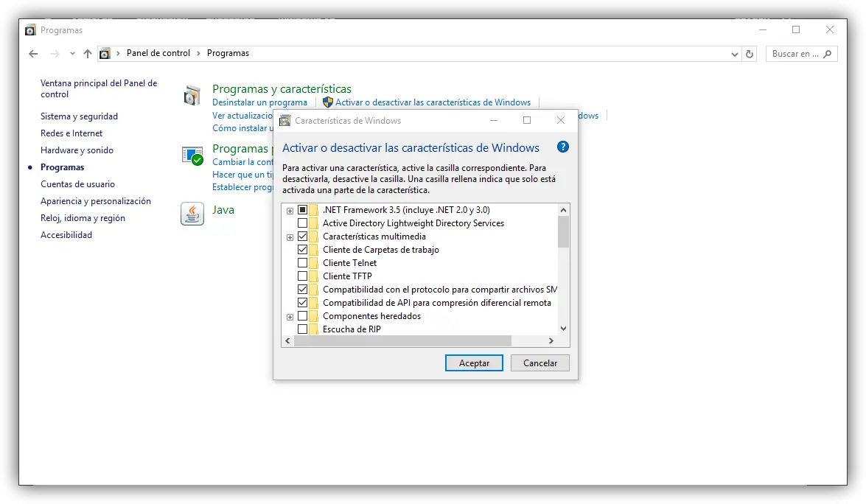
Task: Open Ventana principal del Panel de control
Action: (x=99, y=89)
